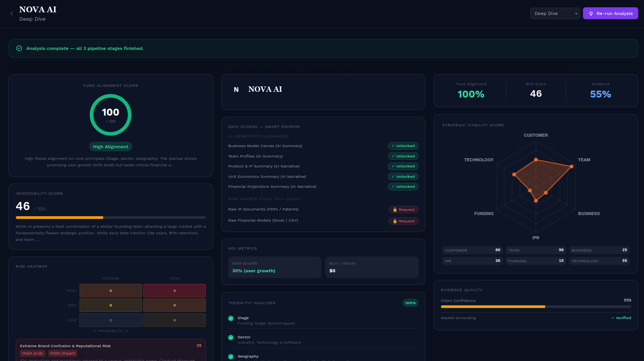The image size is (644, 361).
Task: Request access to Raw IP Documents
Action: click(404, 210)
